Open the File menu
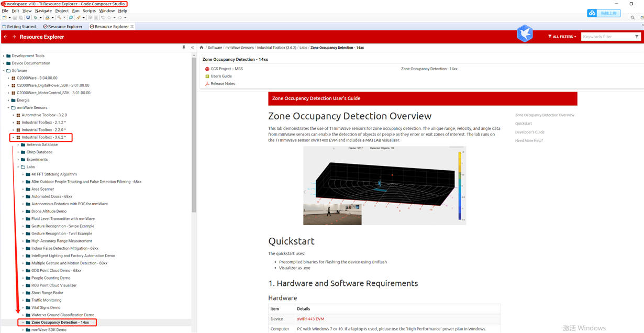The width and height of the screenshot is (644, 333). point(5,10)
